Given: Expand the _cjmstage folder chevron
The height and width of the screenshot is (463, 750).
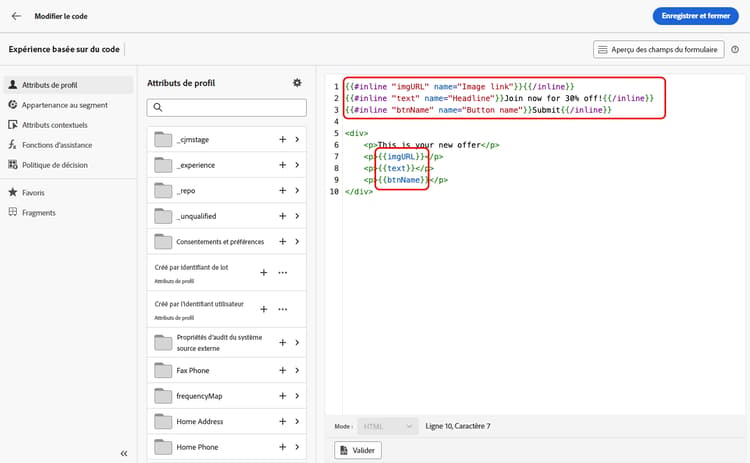Looking at the screenshot, I should (x=297, y=139).
